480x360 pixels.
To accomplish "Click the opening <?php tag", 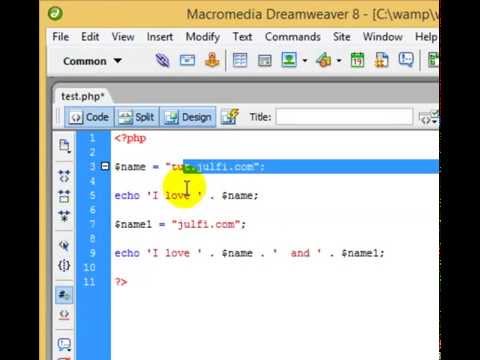I will point(130,138).
